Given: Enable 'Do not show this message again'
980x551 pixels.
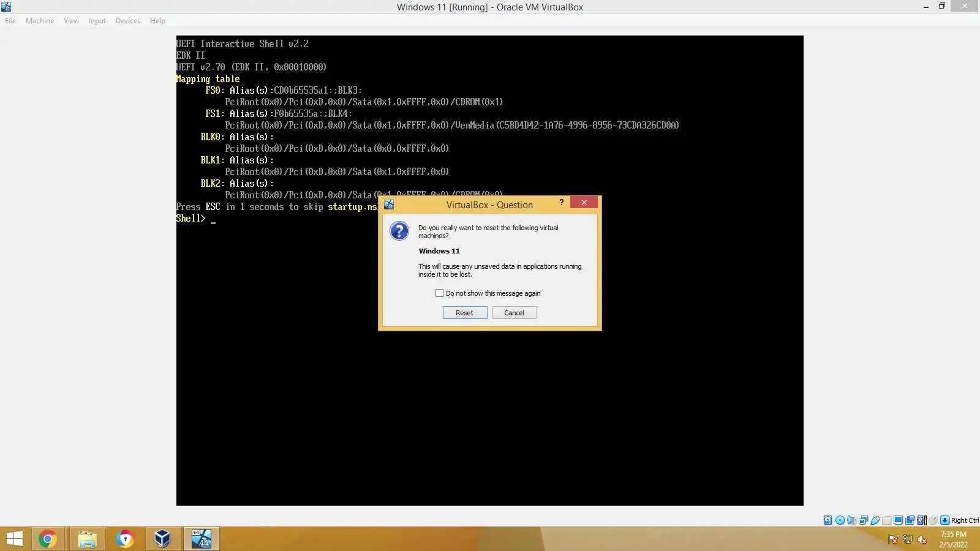Looking at the screenshot, I should (439, 293).
